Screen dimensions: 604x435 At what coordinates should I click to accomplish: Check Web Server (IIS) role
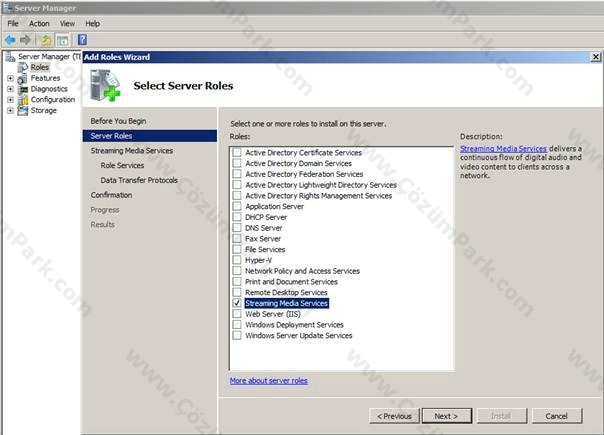click(x=237, y=314)
